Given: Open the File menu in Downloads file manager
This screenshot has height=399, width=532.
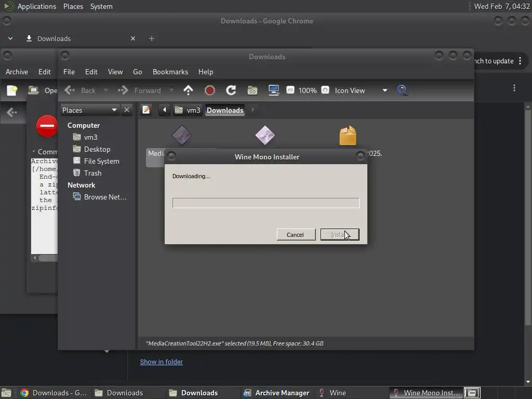Looking at the screenshot, I should pos(69,72).
